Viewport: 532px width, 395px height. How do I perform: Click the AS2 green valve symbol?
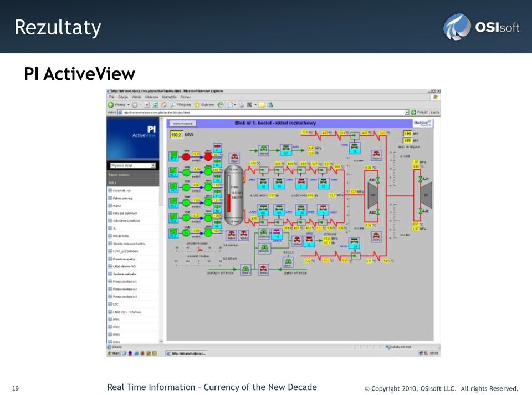coord(377,212)
